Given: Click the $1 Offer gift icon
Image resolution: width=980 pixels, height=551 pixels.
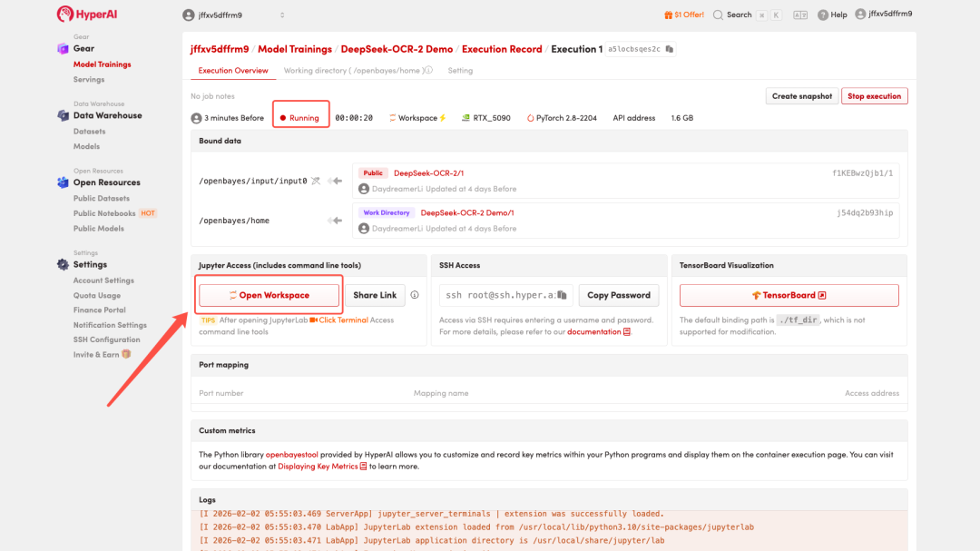Looking at the screenshot, I should (x=670, y=15).
